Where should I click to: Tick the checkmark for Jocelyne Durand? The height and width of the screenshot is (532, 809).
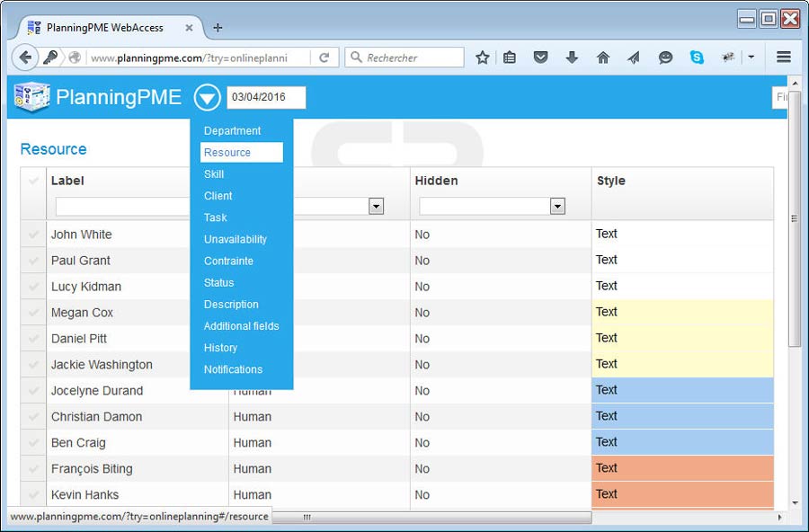[x=33, y=391]
